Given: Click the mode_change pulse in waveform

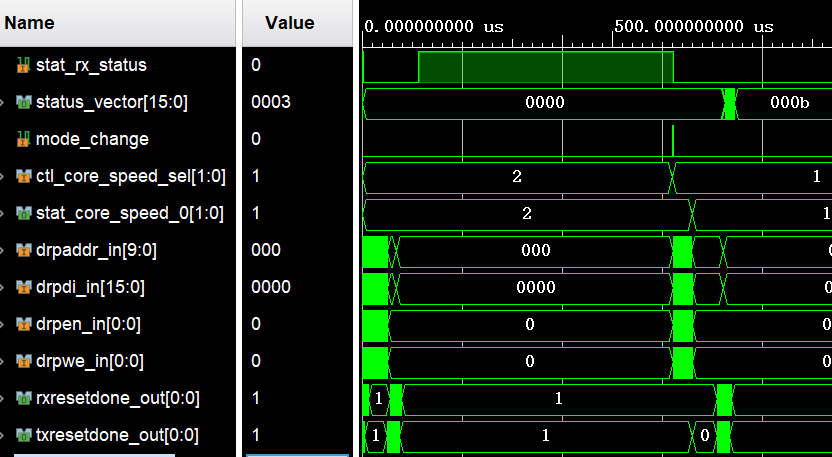Looking at the screenshot, I should [673, 141].
